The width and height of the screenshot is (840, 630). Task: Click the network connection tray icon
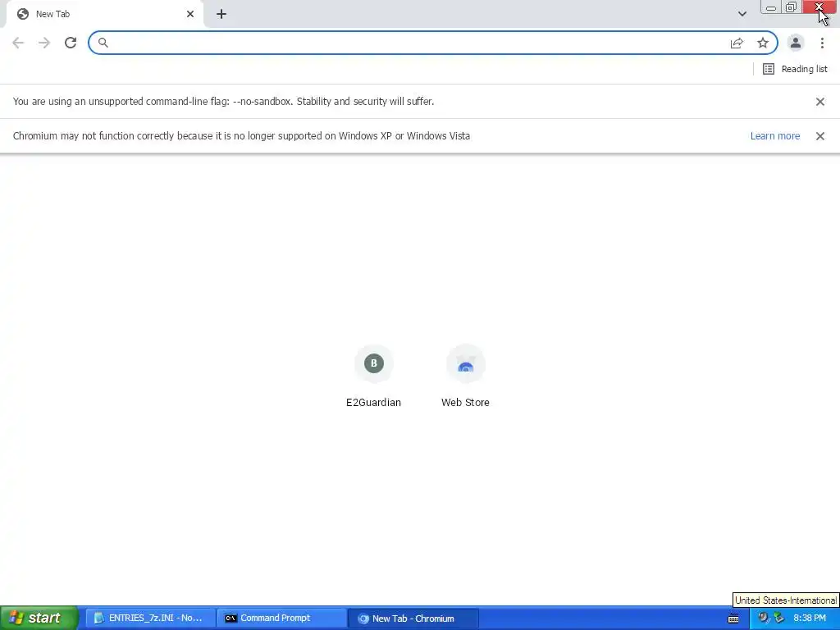(x=778, y=619)
